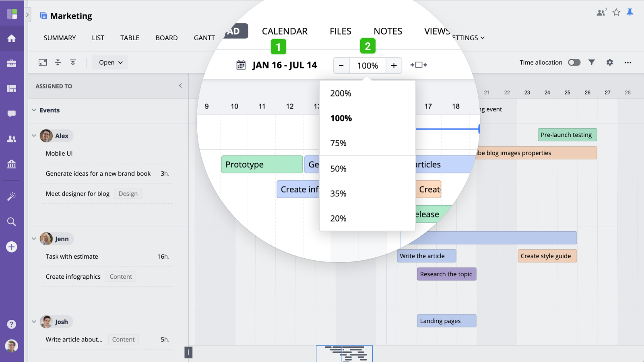Click the fullscreen expand icon in the toolbar

click(x=43, y=62)
